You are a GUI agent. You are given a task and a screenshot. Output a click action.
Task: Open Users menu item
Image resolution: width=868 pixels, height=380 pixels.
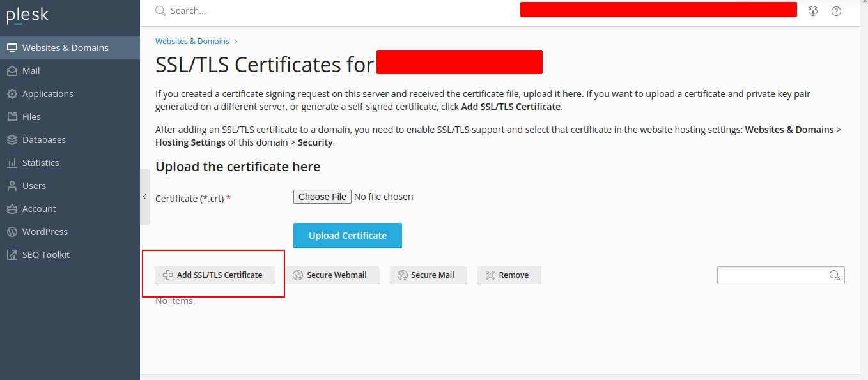(34, 186)
